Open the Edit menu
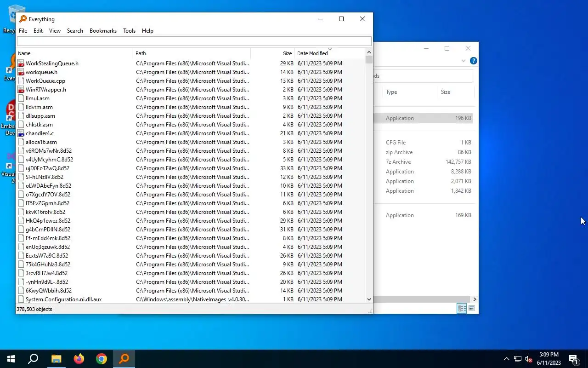 [x=38, y=31]
